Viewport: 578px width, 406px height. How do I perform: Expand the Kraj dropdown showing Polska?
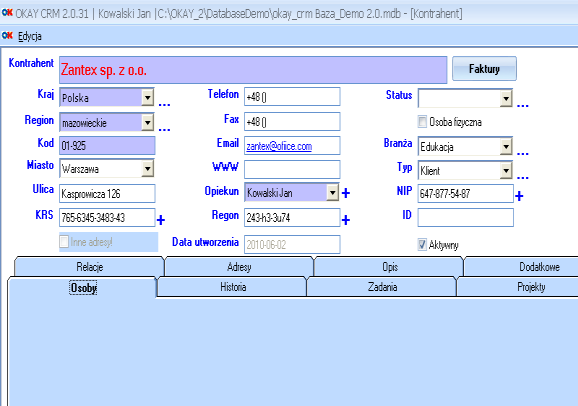pos(147,97)
